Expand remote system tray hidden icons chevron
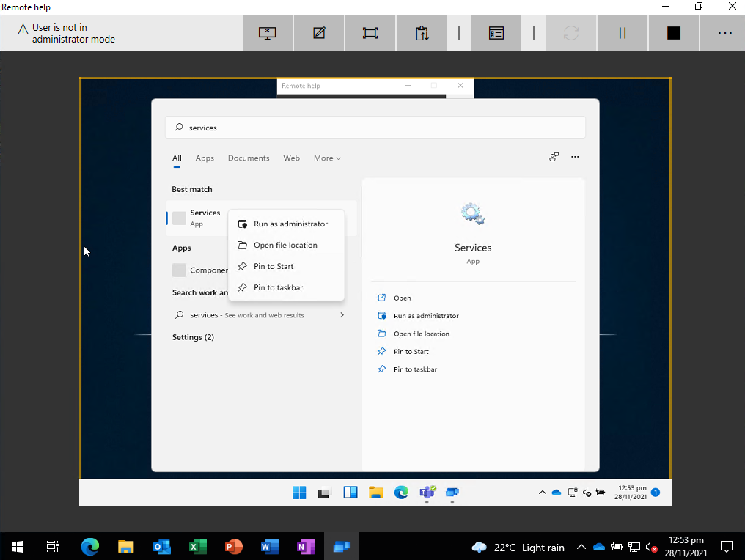Viewport: 745px width, 560px height. click(542, 493)
